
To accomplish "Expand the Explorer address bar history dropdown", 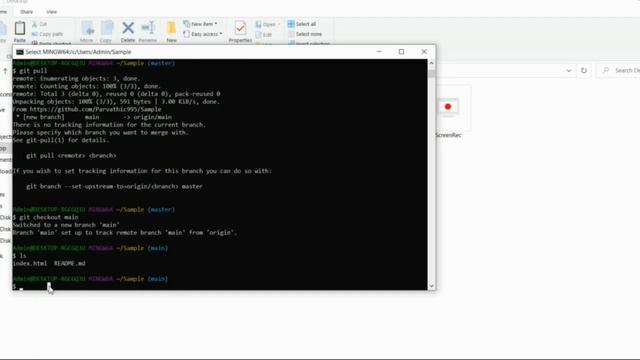I will coord(569,71).
